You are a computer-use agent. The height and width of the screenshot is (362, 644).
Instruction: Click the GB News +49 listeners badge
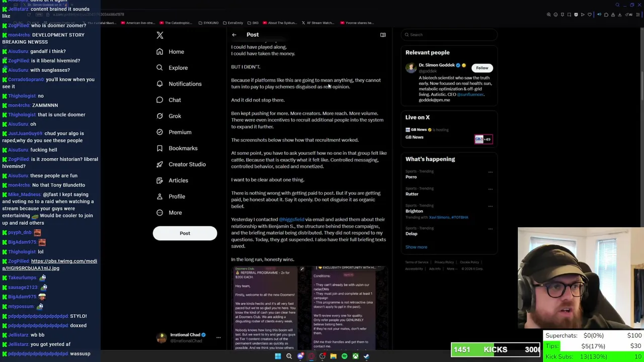point(484,139)
